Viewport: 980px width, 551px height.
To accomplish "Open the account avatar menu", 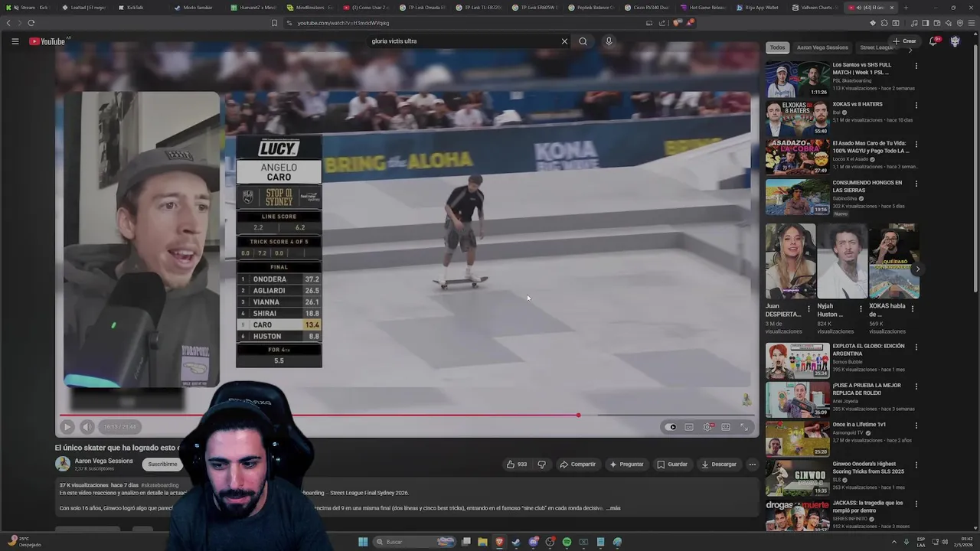I will click(x=955, y=41).
